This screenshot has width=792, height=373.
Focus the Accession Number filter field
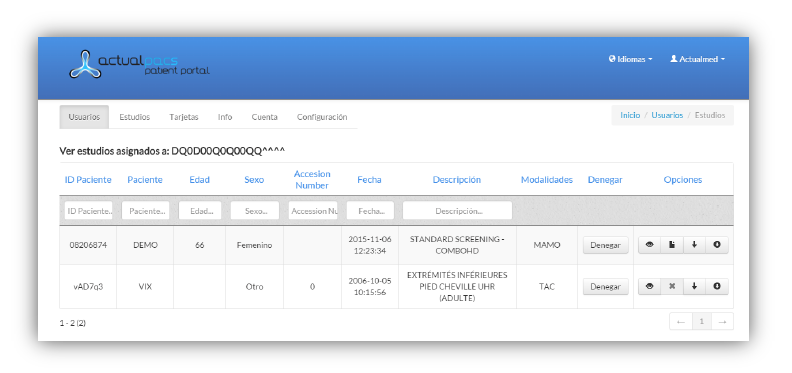click(313, 211)
